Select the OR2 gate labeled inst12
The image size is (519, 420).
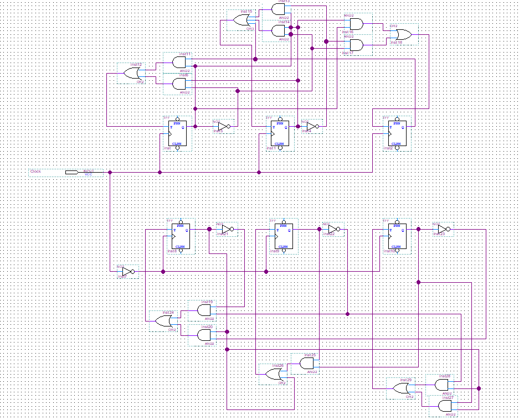131,74
